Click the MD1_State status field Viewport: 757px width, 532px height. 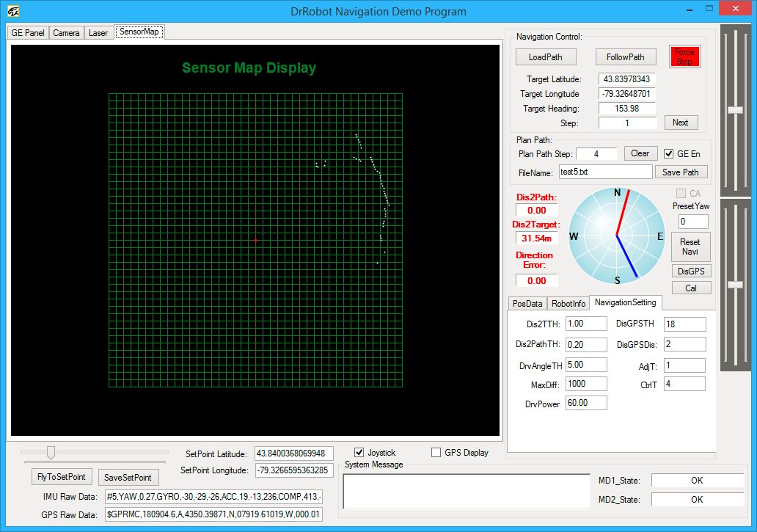697,481
